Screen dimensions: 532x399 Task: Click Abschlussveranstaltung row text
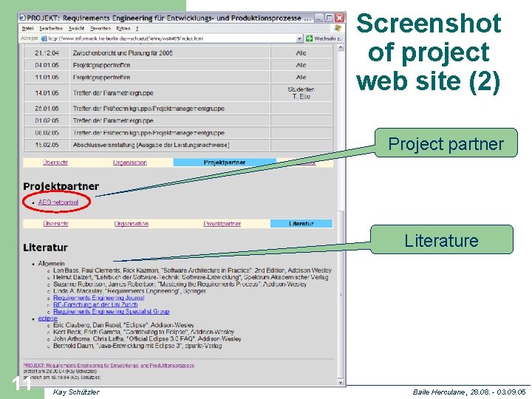151,145
